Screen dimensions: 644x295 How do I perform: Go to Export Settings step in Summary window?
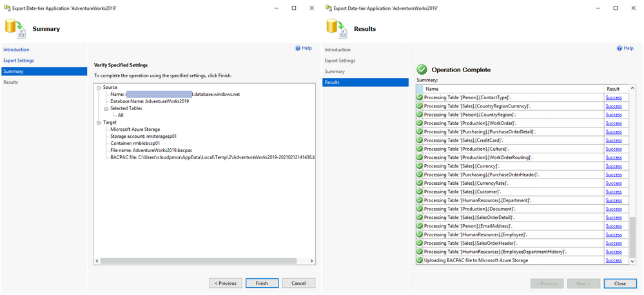pyautogui.click(x=19, y=61)
